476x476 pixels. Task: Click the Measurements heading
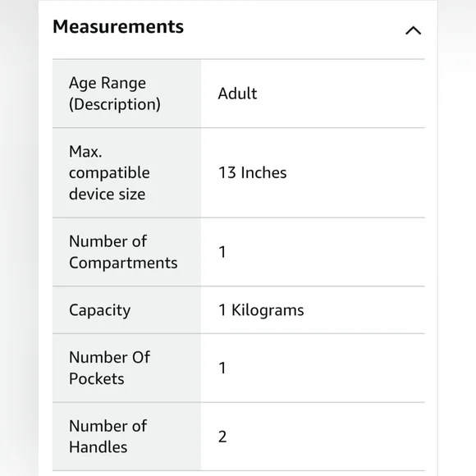pyautogui.click(x=118, y=27)
